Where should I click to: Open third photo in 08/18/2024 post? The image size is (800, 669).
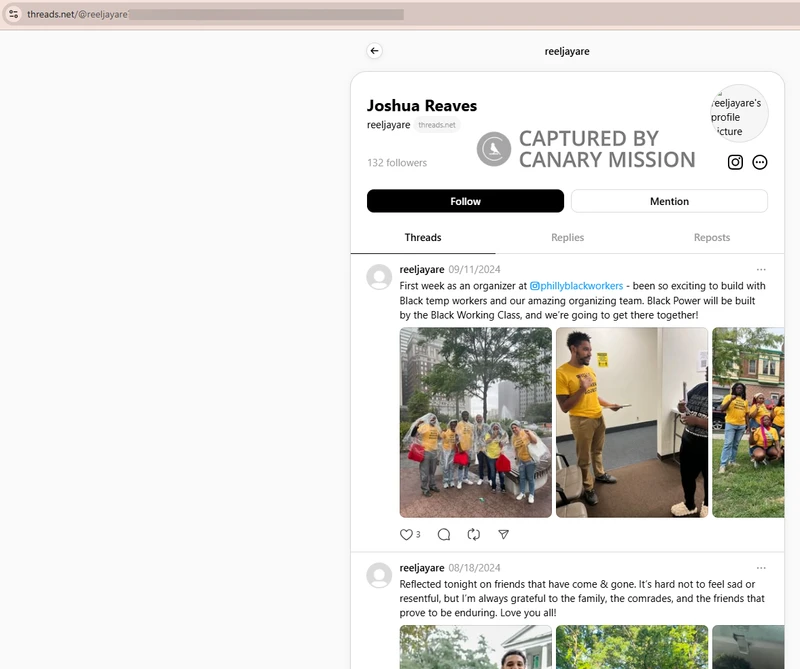748,647
